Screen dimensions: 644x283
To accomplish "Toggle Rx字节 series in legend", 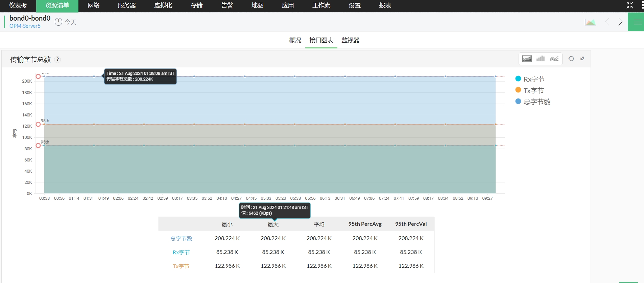I will [530, 79].
